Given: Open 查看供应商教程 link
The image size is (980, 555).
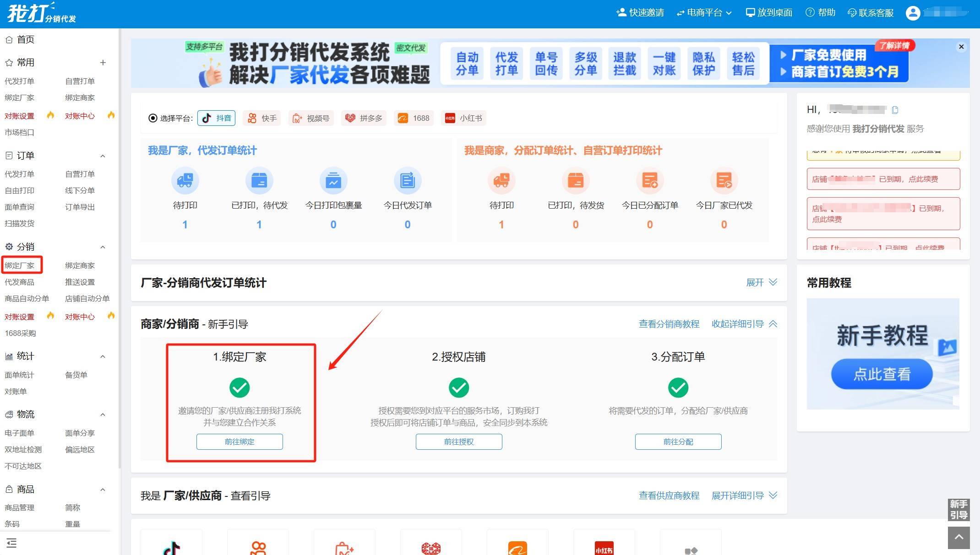Looking at the screenshot, I should point(669,496).
